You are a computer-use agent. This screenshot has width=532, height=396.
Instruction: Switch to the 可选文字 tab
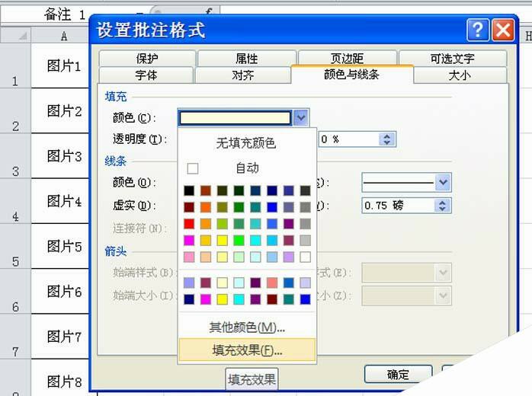[x=452, y=59]
